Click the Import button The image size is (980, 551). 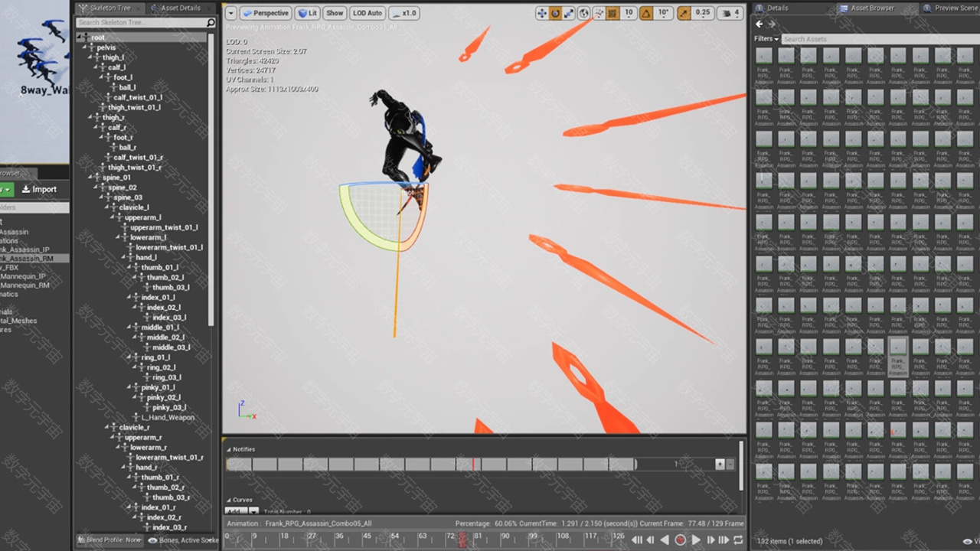40,189
